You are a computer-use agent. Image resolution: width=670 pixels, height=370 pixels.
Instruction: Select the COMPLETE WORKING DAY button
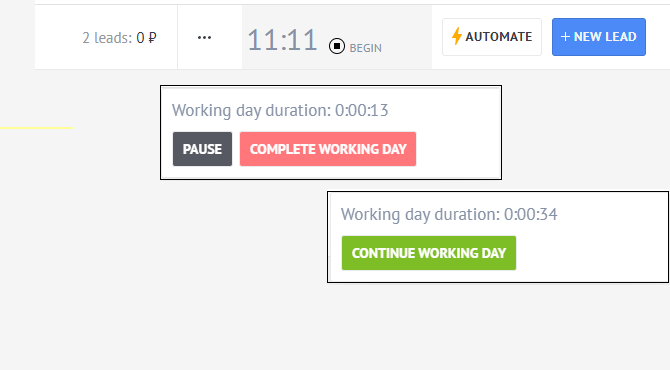click(x=328, y=149)
